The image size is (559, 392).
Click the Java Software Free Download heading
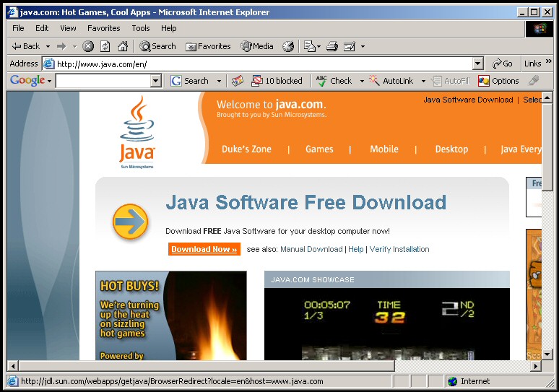click(x=306, y=202)
